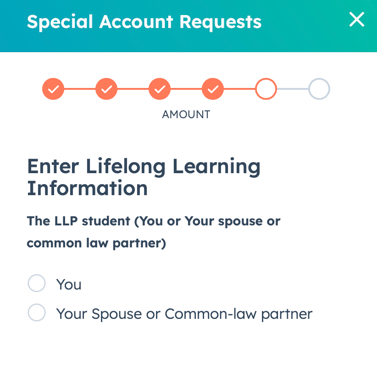Image resolution: width=377 pixels, height=372 pixels.
Task: Click the AMOUNT step label
Action: (186, 115)
